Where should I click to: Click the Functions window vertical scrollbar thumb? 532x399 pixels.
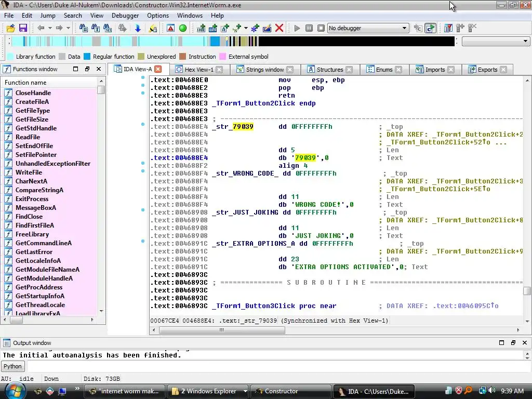101,90
